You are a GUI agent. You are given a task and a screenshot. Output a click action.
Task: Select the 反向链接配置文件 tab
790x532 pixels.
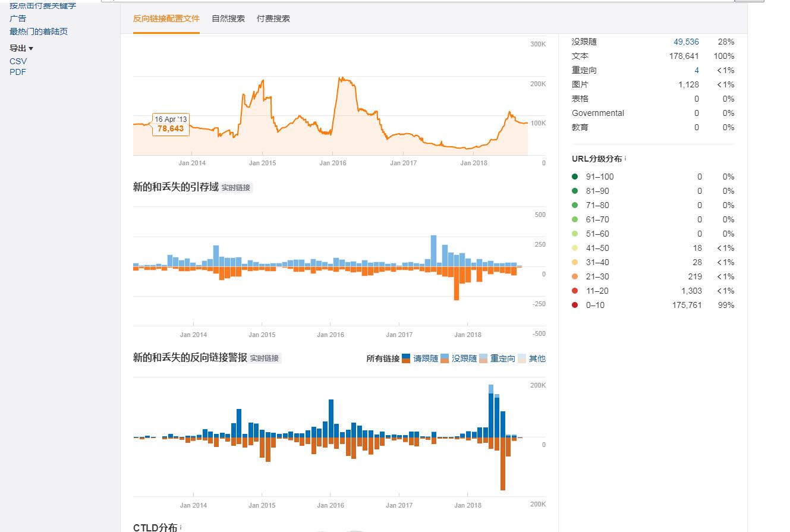coord(166,18)
